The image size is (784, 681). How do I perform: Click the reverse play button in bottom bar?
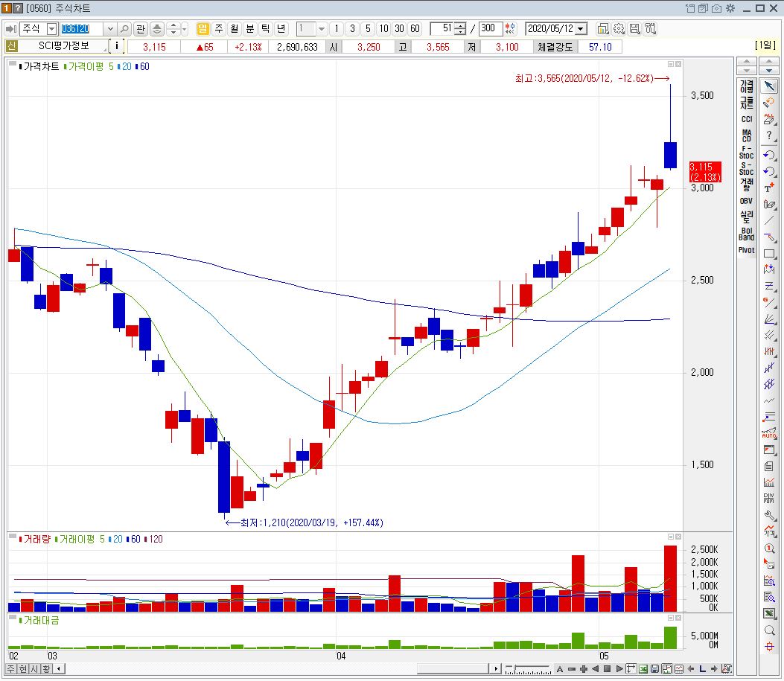click(x=595, y=668)
